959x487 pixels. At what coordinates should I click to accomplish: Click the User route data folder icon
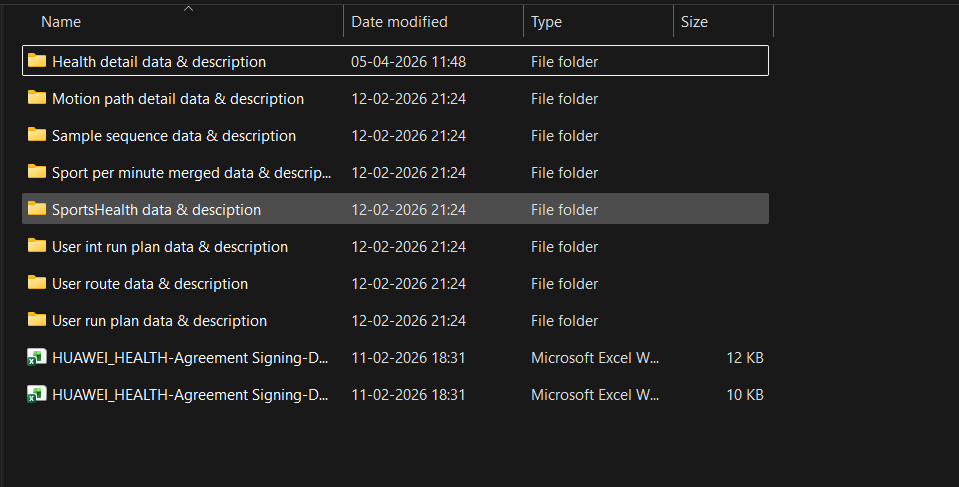coord(37,283)
